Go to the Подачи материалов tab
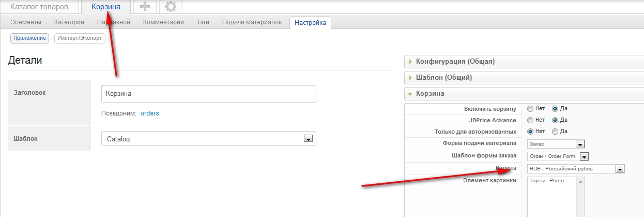The image size is (644, 217). (252, 22)
